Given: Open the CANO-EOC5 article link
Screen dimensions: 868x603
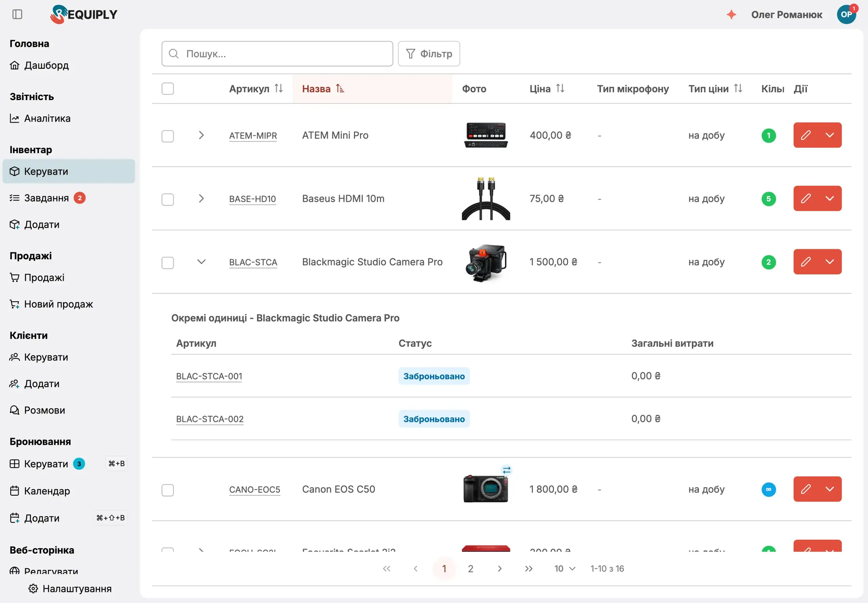Looking at the screenshot, I should [254, 489].
